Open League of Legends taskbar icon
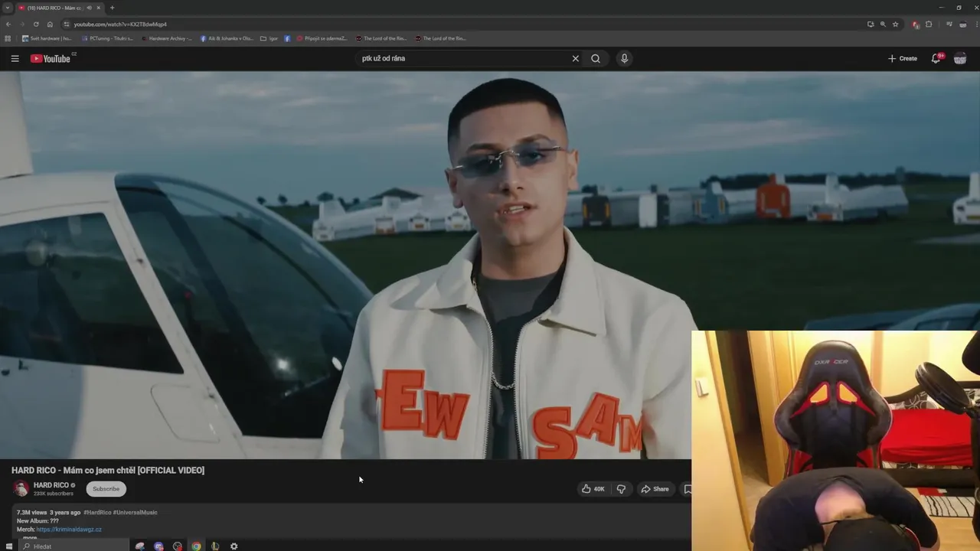The image size is (980, 551). (215, 546)
